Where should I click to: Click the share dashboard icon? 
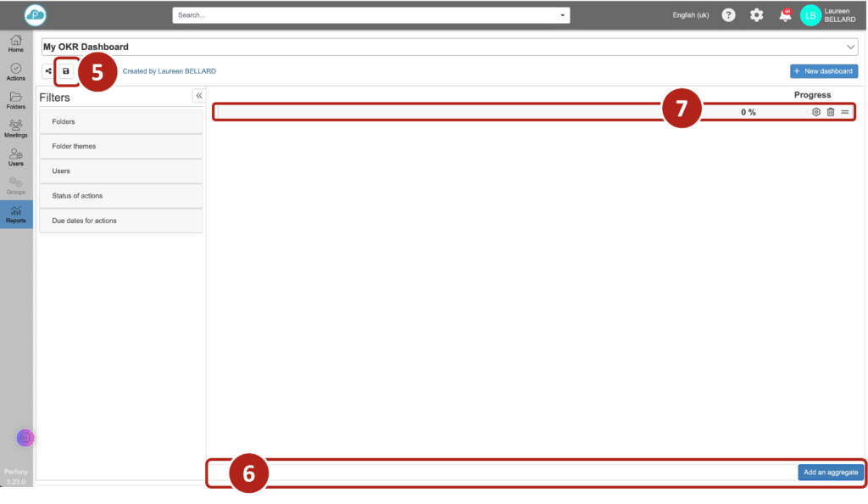click(48, 71)
